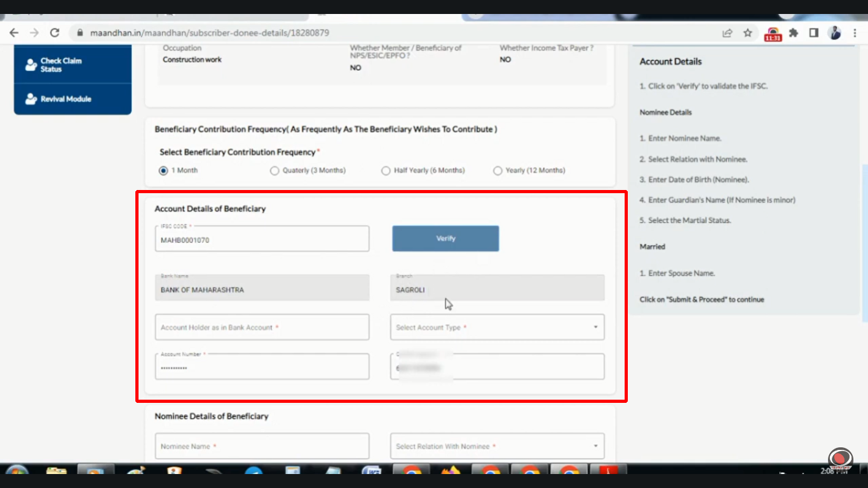This screenshot has height=488, width=868.
Task: Pick the Yearly (12 Months) option
Action: click(x=498, y=170)
